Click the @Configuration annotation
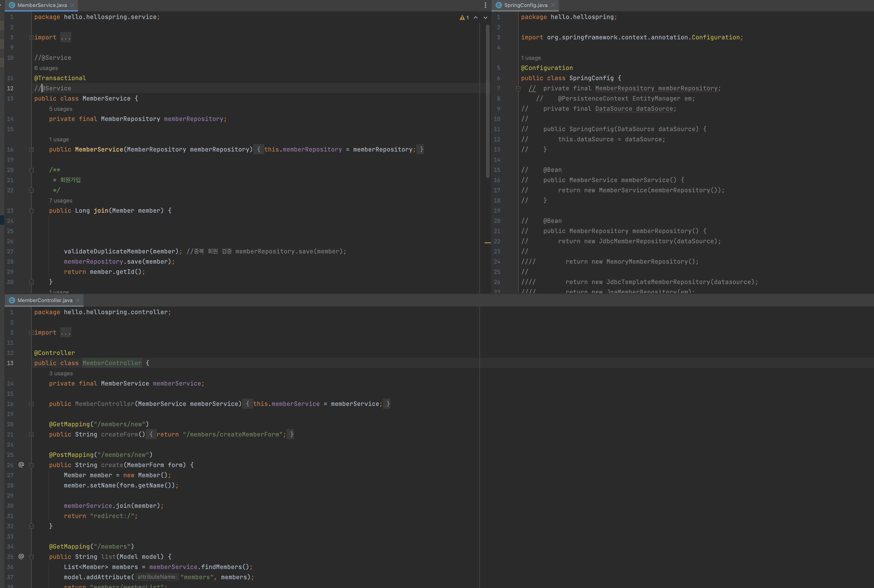The width and height of the screenshot is (874, 588). (547, 68)
